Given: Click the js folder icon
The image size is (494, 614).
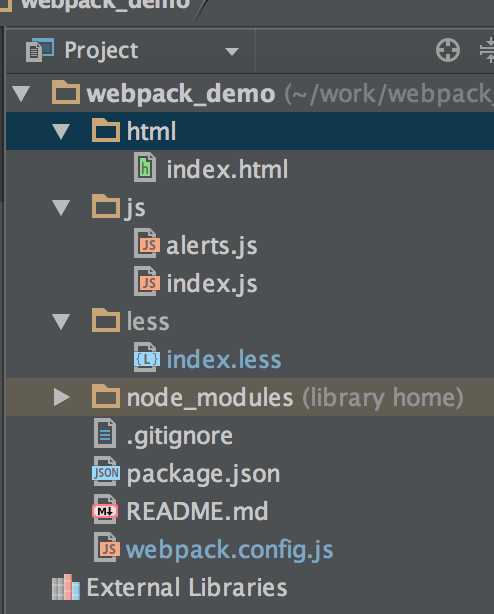Looking at the screenshot, I should [x=106, y=206].
